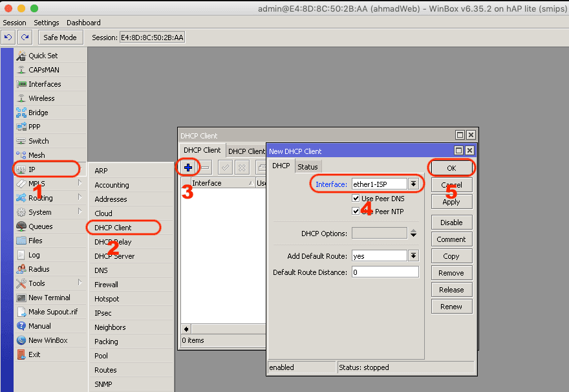Select DHCP tab in New DHCP Client

pos(281,166)
